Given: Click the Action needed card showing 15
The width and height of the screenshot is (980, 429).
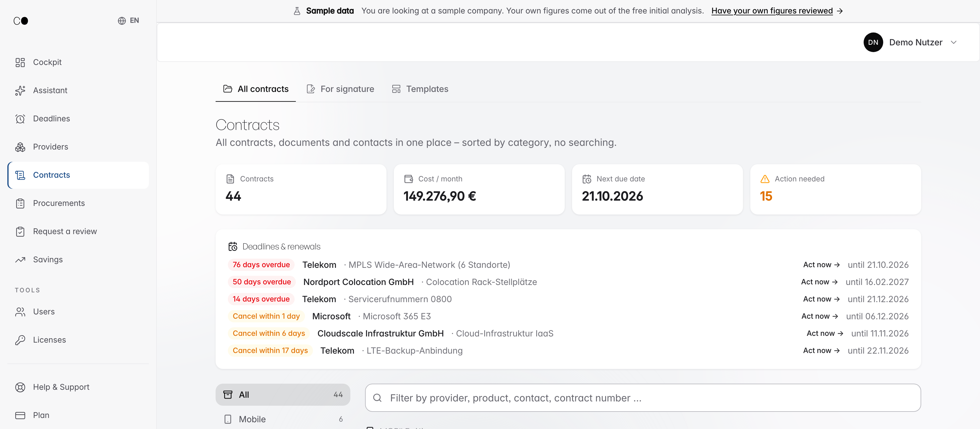Looking at the screenshot, I should click(835, 190).
